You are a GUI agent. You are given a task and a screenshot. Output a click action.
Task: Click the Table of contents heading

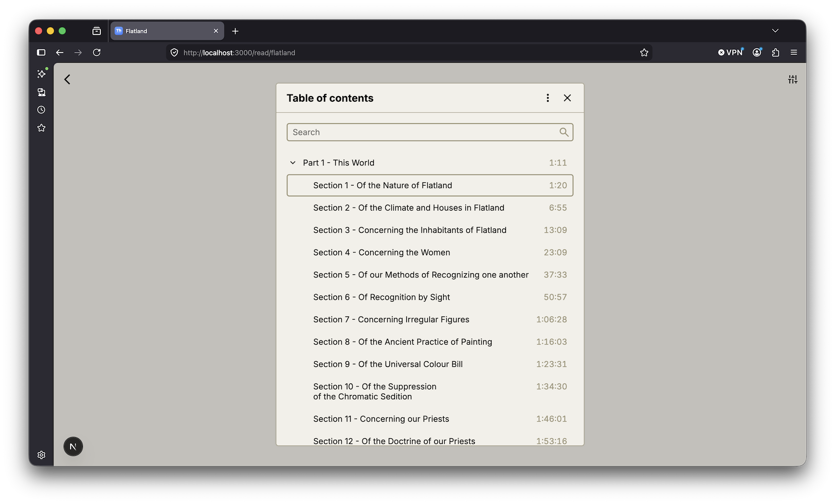pos(330,98)
